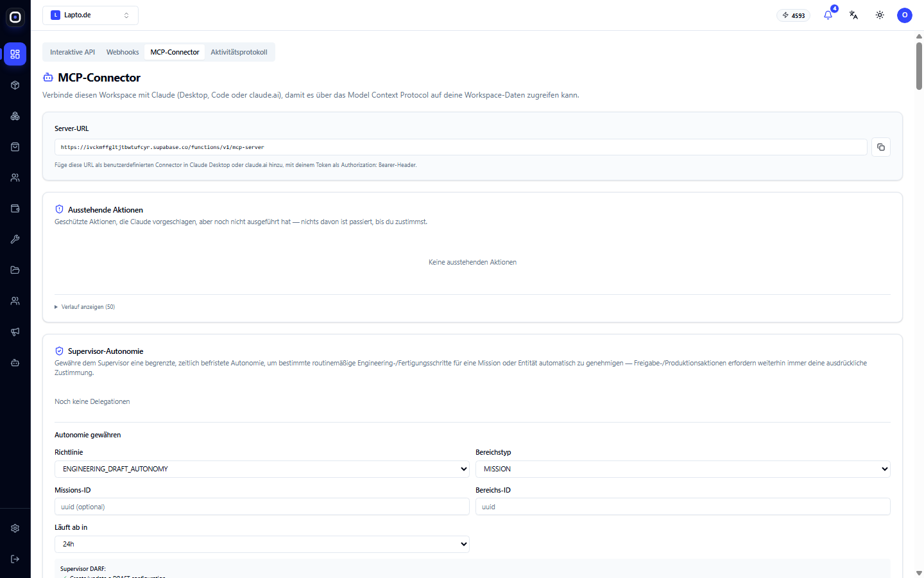The height and width of the screenshot is (578, 924).
Task: Open the 'Läuft ab in' 24h dropdown
Action: click(262, 544)
